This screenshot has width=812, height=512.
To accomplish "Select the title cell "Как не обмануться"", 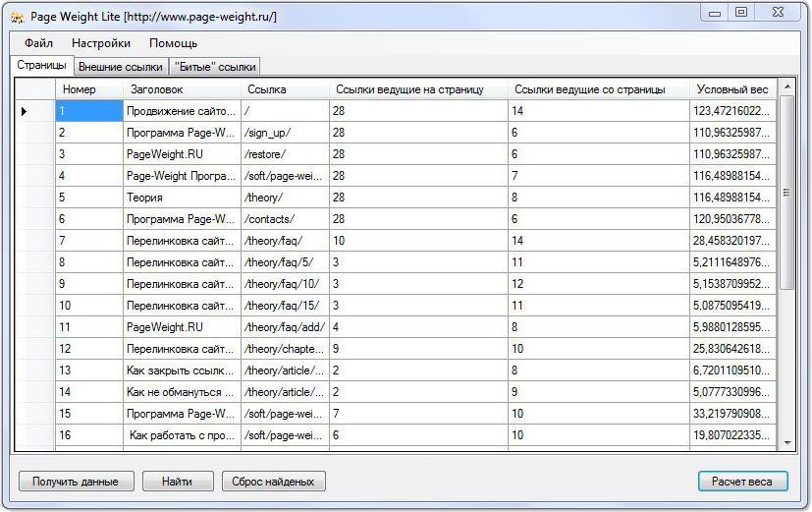I will (x=182, y=392).
